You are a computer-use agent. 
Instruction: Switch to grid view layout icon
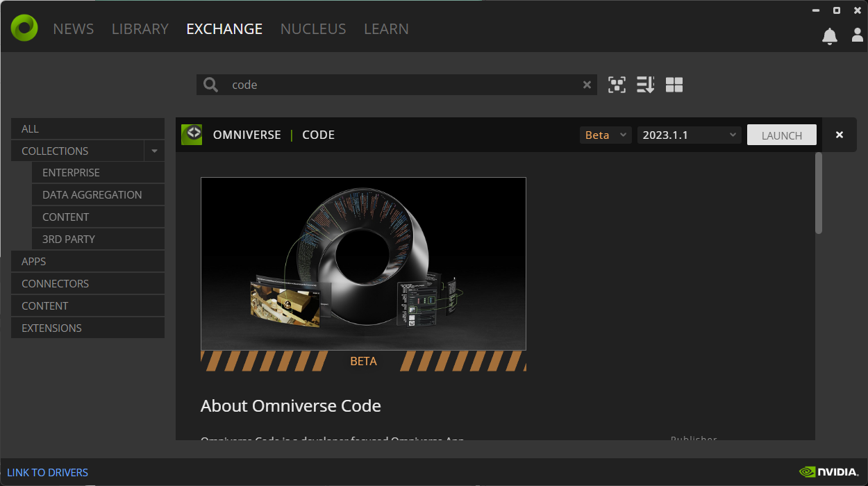(x=674, y=85)
